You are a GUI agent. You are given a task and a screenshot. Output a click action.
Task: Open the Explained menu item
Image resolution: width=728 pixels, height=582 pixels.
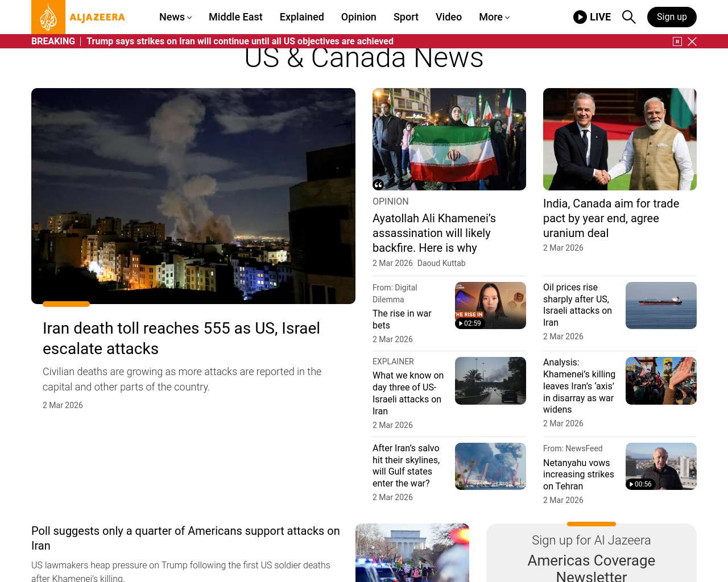301,17
